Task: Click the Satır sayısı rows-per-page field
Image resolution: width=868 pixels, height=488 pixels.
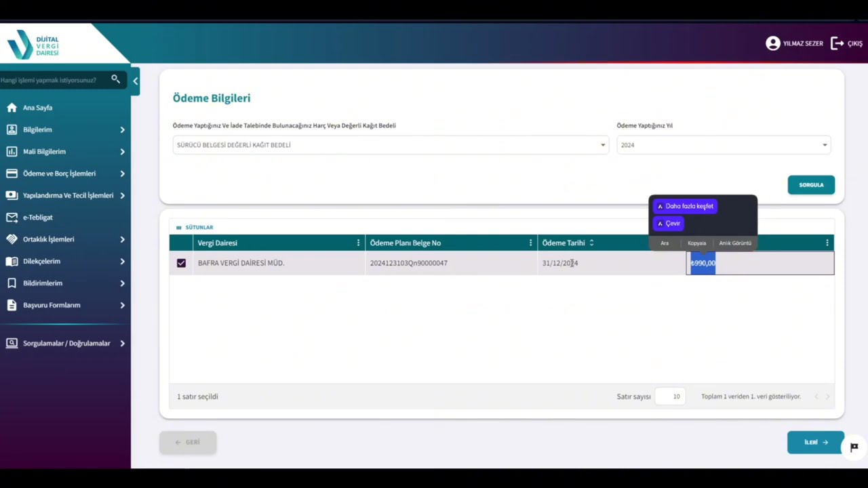Action: tap(670, 396)
